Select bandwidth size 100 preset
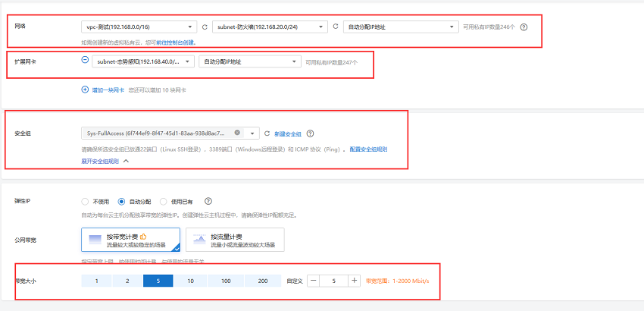Screen dimensions: 644x311 pyautogui.click(x=226, y=281)
